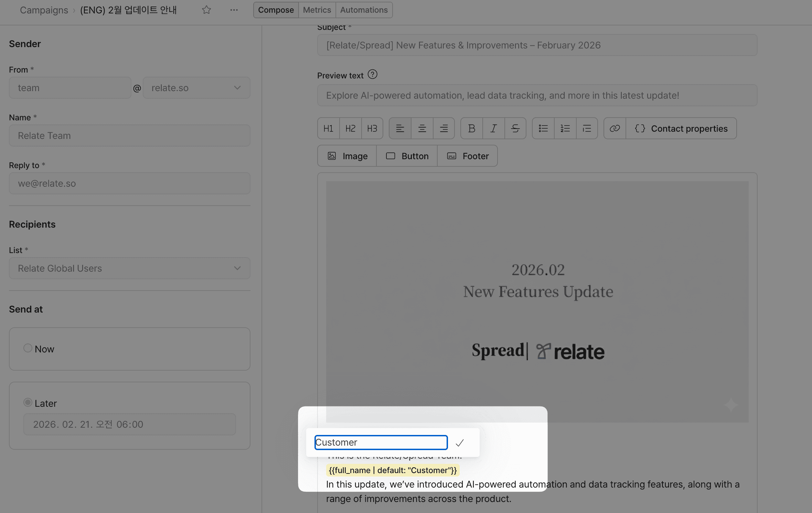Image resolution: width=812 pixels, height=513 pixels.
Task: Insert a Footer block
Action: pyautogui.click(x=468, y=156)
